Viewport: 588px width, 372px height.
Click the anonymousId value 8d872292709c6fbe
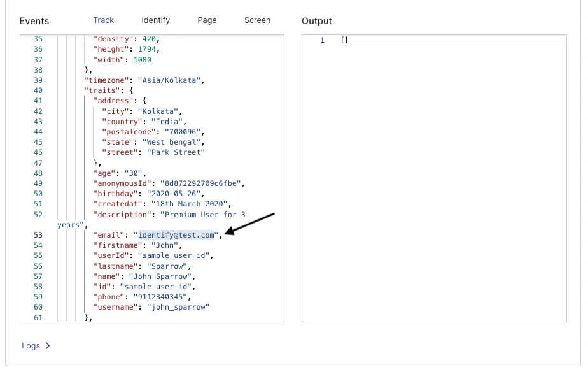coord(200,183)
